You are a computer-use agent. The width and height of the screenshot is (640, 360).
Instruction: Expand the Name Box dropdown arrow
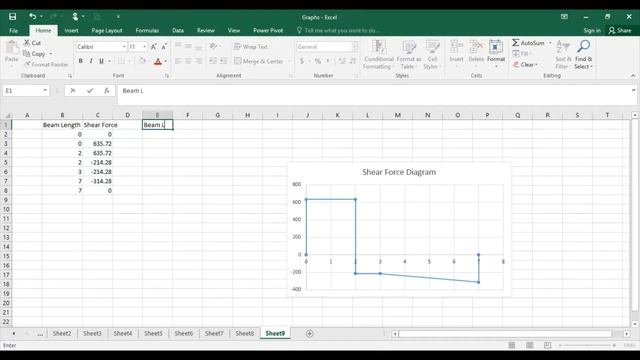coord(45,91)
